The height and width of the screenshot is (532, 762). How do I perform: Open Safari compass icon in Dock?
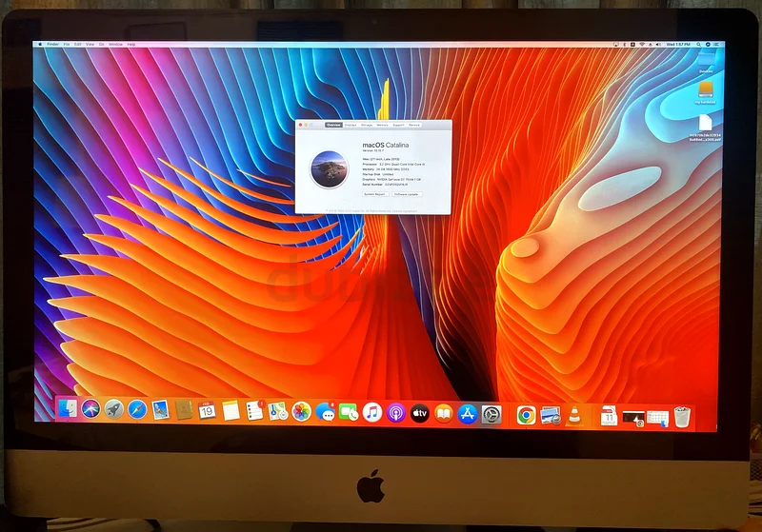point(137,409)
